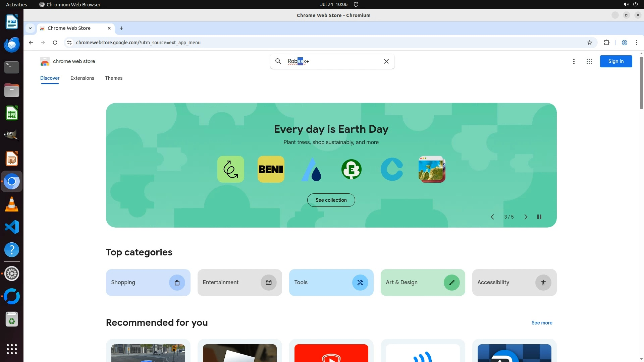Open the green tree E extension icon
The height and width of the screenshot is (362, 644).
point(351,169)
